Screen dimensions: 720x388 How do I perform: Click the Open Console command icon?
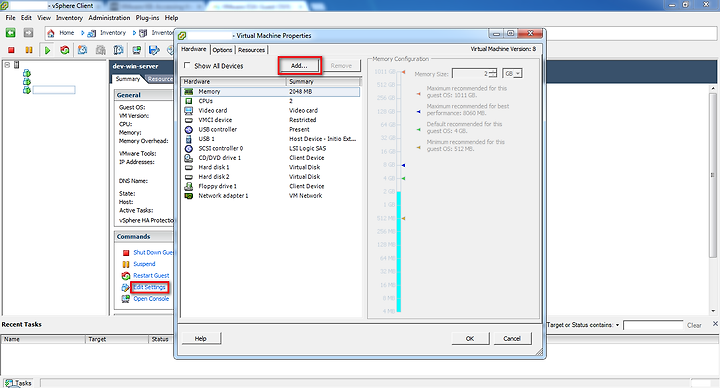(x=125, y=299)
